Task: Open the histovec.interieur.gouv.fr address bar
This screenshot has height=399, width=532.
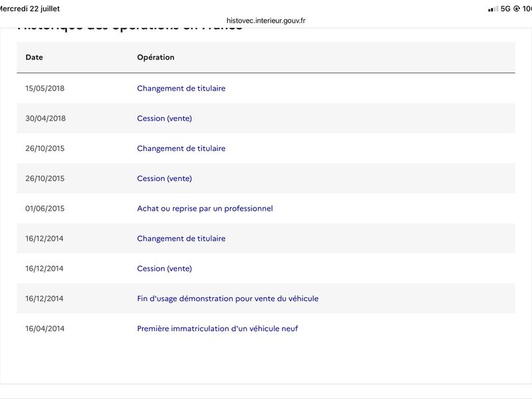Action: pyautogui.click(x=266, y=21)
